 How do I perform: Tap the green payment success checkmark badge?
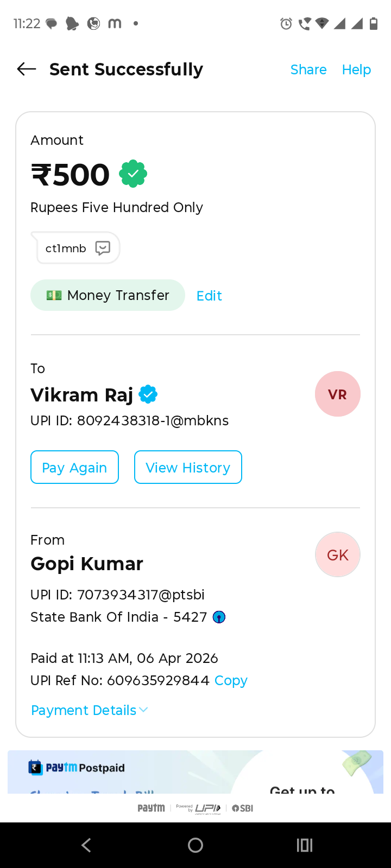(x=133, y=174)
